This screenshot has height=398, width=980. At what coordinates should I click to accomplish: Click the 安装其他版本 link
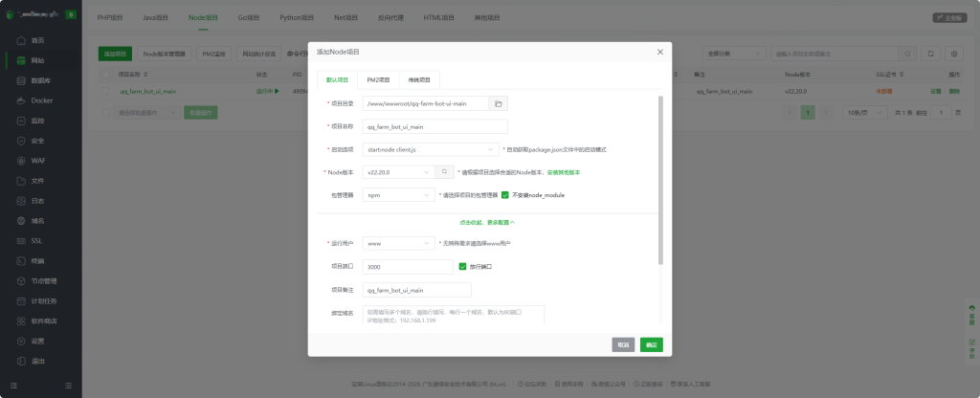564,172
